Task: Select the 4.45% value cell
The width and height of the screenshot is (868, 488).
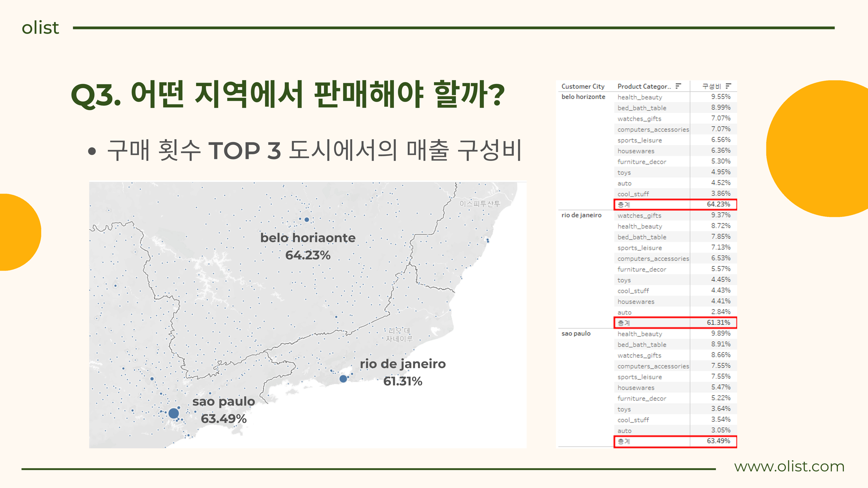Action: 721,280
